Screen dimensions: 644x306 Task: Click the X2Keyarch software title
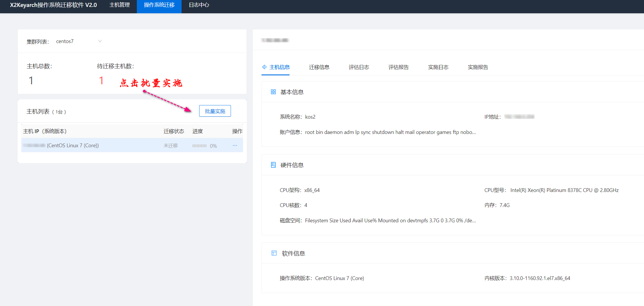coord(53,5)
